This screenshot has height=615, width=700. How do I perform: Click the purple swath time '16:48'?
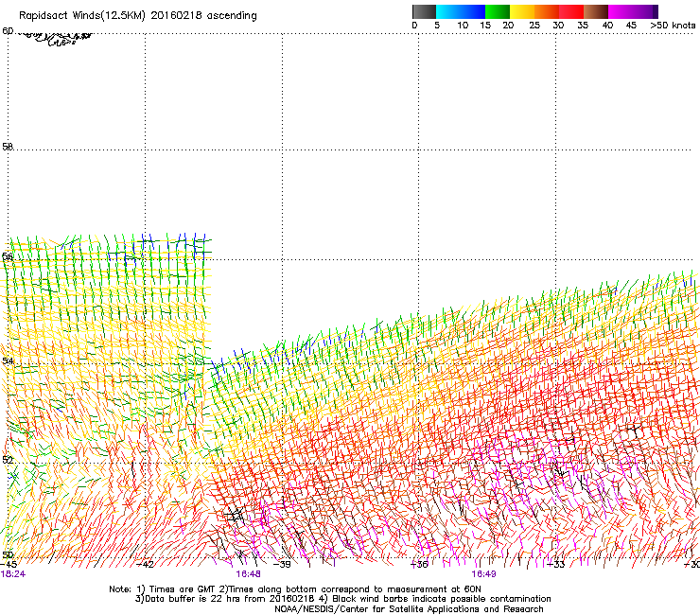click(x=248, y=574)
